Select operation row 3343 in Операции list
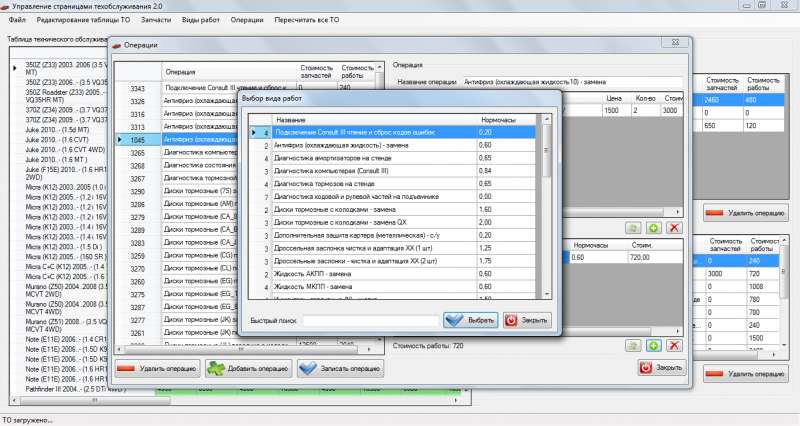This screenshot has width=800, height=426. (137, 89)
